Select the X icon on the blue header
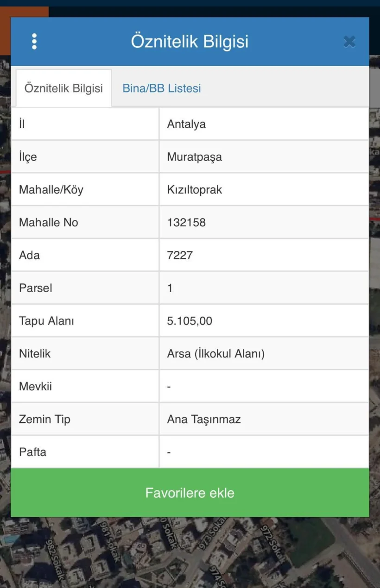The height and width of the screenshot is (588, 380). (x=349, y=41)
